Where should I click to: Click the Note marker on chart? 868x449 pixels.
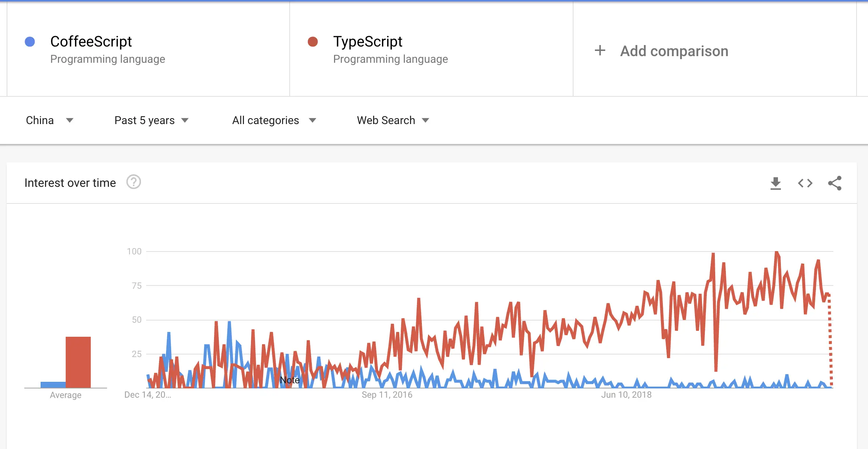289,380
